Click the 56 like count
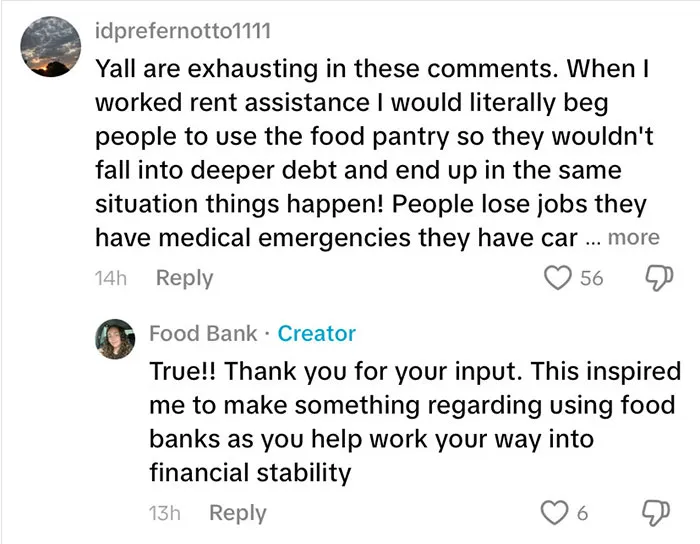 point(592,278)
